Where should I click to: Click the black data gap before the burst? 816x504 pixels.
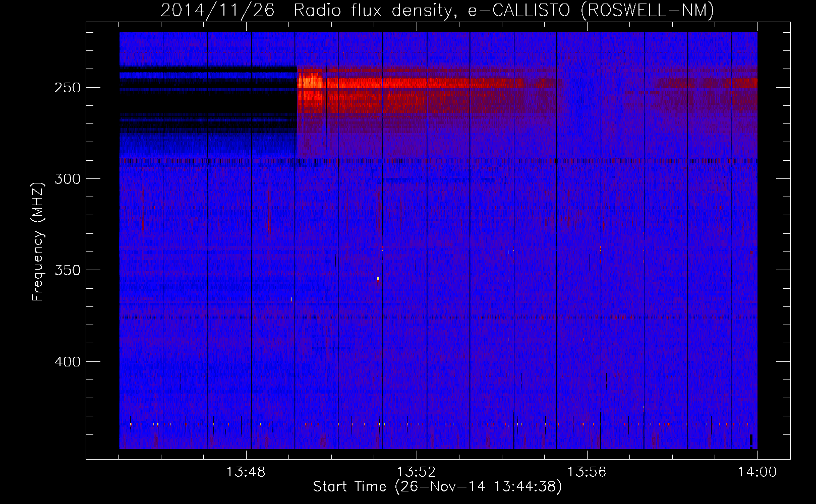[208, 103]
